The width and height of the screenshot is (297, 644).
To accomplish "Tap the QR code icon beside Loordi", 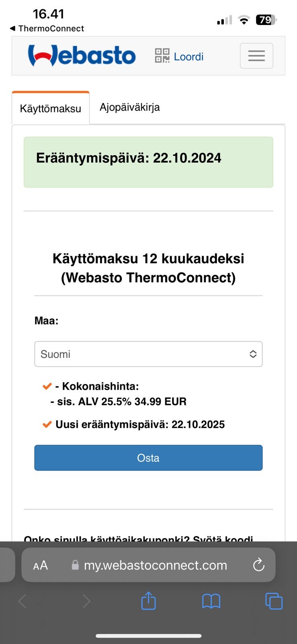I will click(162, 57).
